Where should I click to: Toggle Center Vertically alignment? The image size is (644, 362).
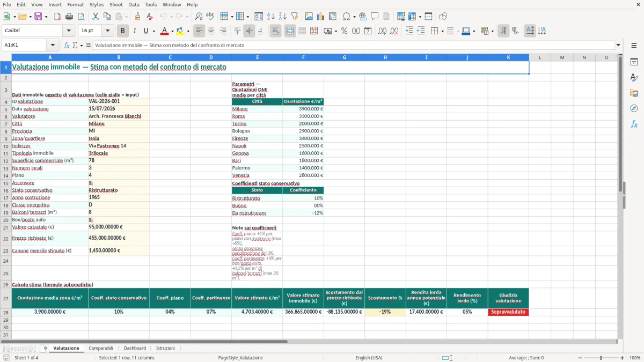(x=249, y=31)
